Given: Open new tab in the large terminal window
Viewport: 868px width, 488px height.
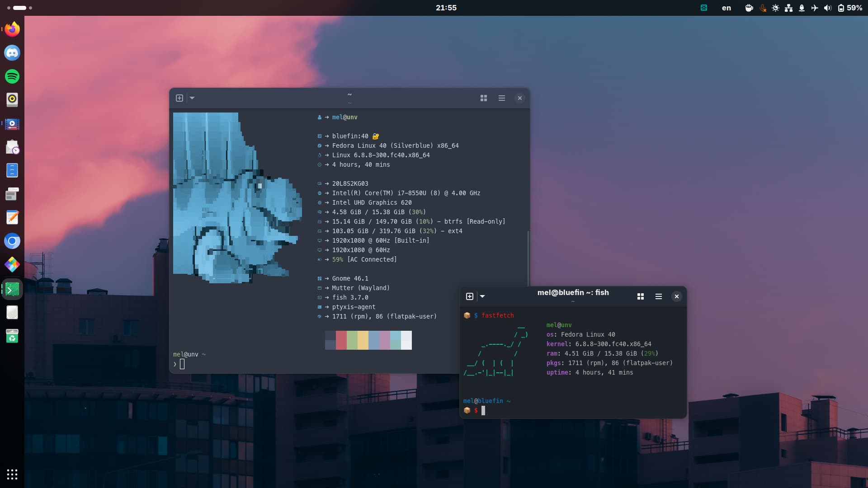Looking at the screenshot, I should click(179, 98).
